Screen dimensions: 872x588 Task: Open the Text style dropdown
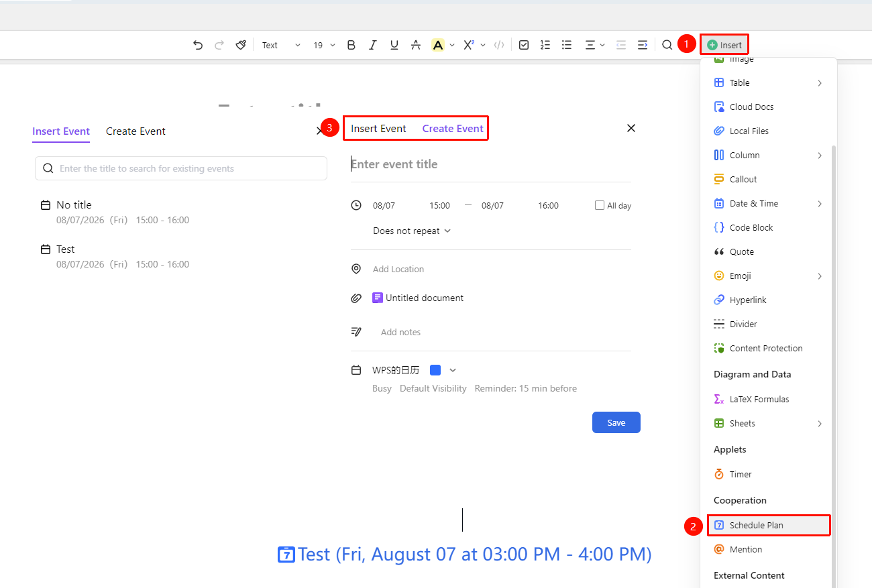coord(281,45)
